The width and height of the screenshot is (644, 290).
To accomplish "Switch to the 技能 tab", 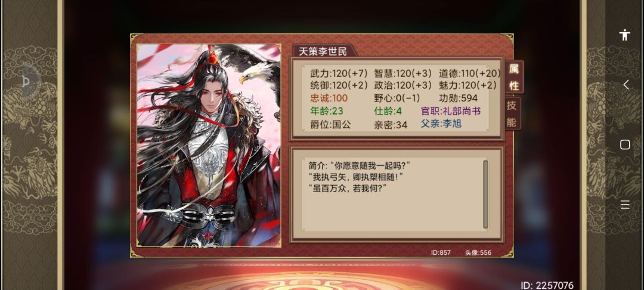I will click(512, 114).
